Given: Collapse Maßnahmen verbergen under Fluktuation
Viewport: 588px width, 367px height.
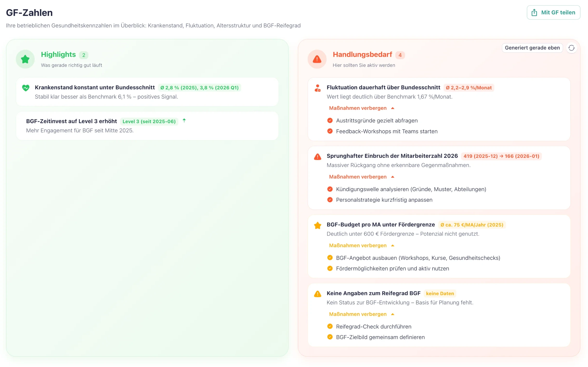Looking at the screenshot, I should (361, 108).
